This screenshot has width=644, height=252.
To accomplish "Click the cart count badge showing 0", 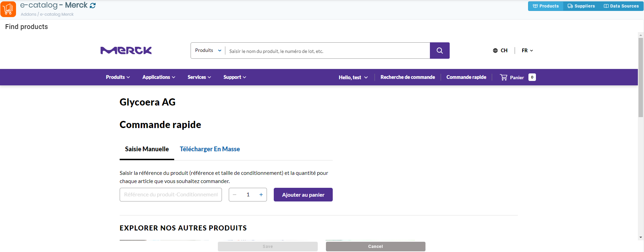I will point(532,77).
